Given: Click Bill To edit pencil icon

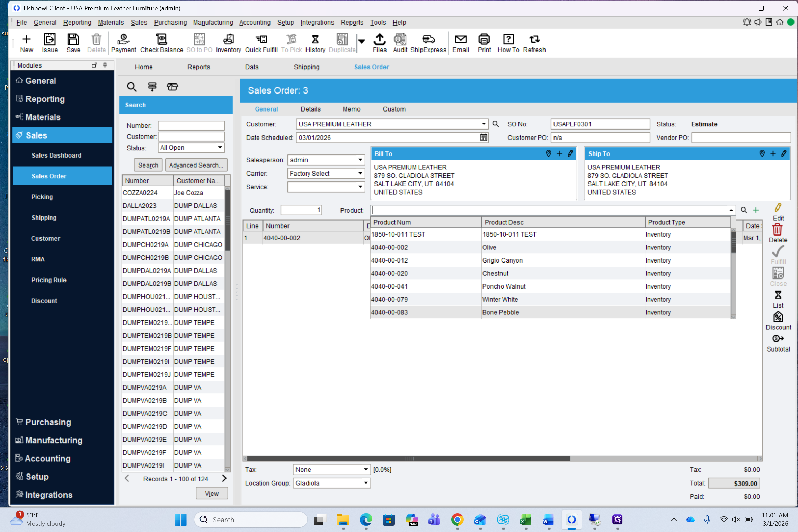Looking at the screenshot, I should [570, 153].
